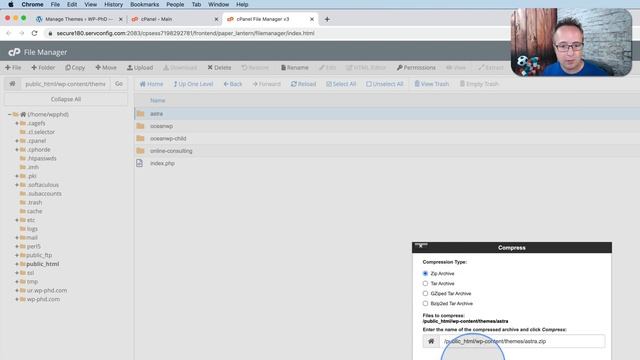Expand the .cphorde tree folder
This screenshot has width=640, height=360.
pyautogui.click(x=17, y=150)
